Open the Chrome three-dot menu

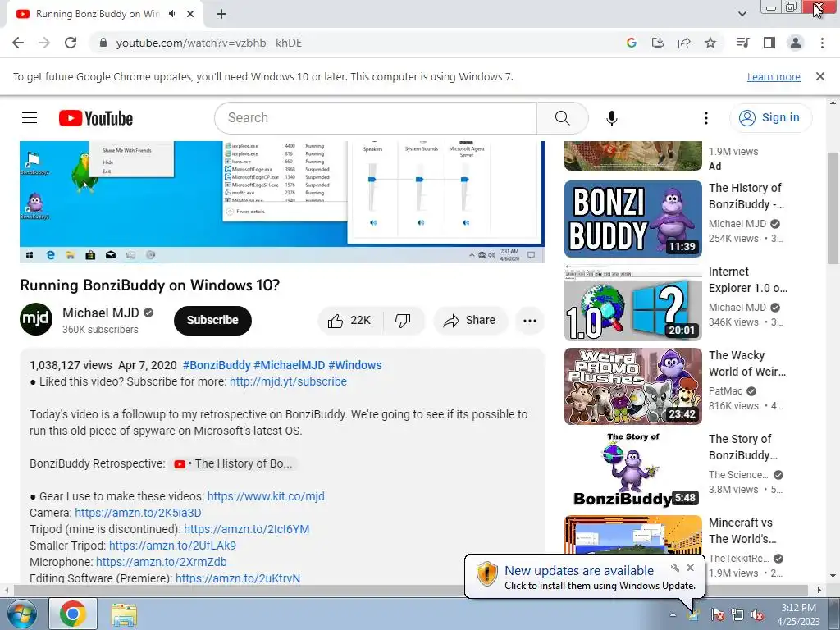click(822, 43)
